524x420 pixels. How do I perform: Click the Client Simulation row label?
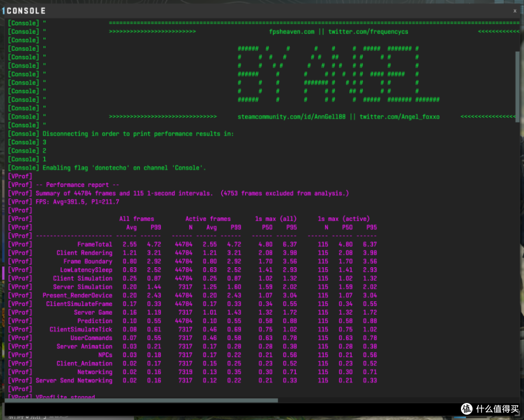tap(82, 278)
